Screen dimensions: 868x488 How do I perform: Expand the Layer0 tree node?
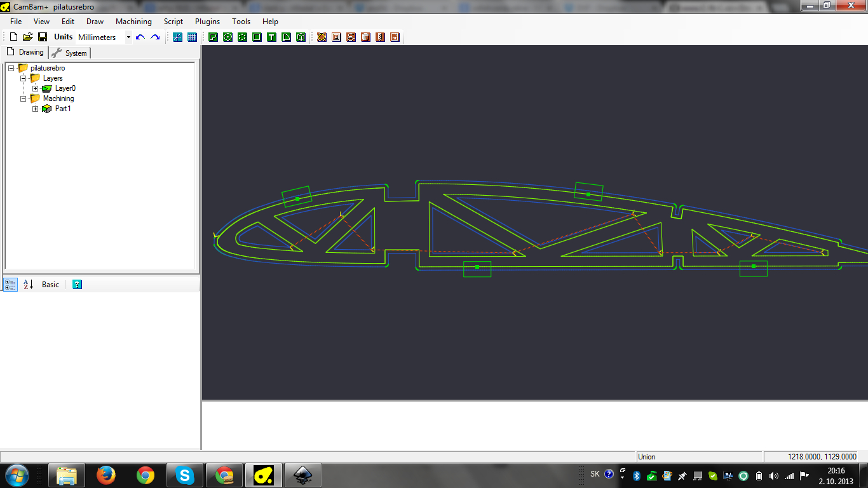pos(35,88)
